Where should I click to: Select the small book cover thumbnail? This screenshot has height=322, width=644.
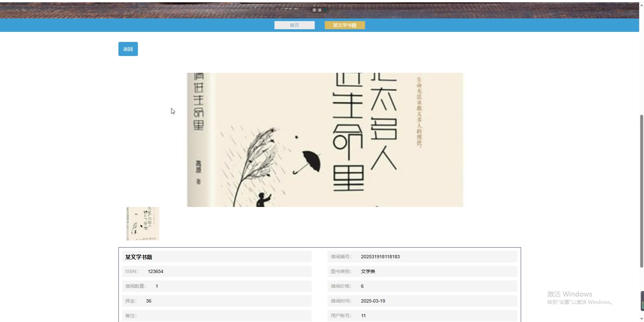click(x=143, y=224)
